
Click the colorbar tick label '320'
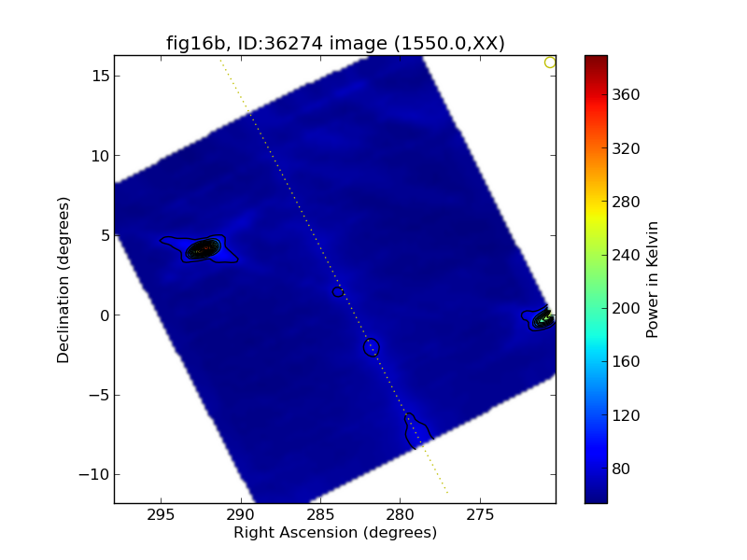[x=626, y=148]
